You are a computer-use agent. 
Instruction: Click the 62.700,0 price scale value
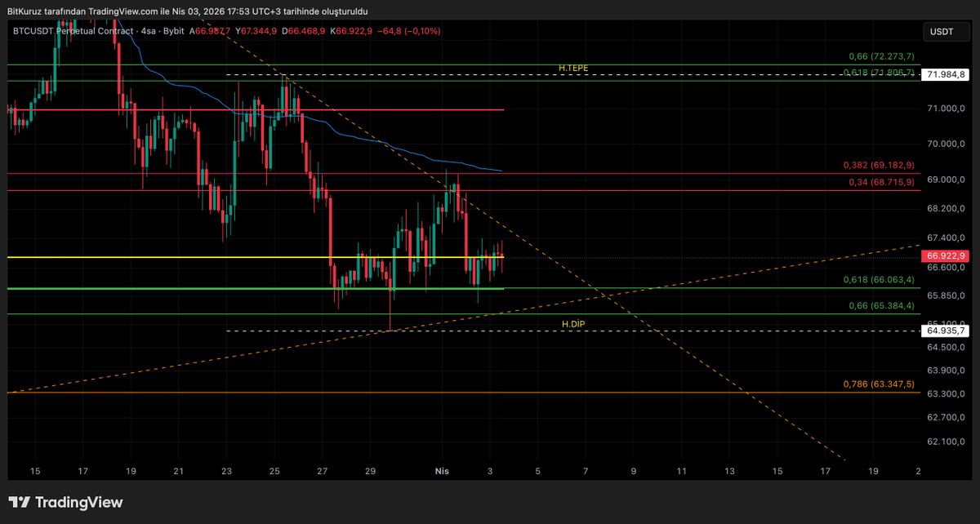click(945, 417)
